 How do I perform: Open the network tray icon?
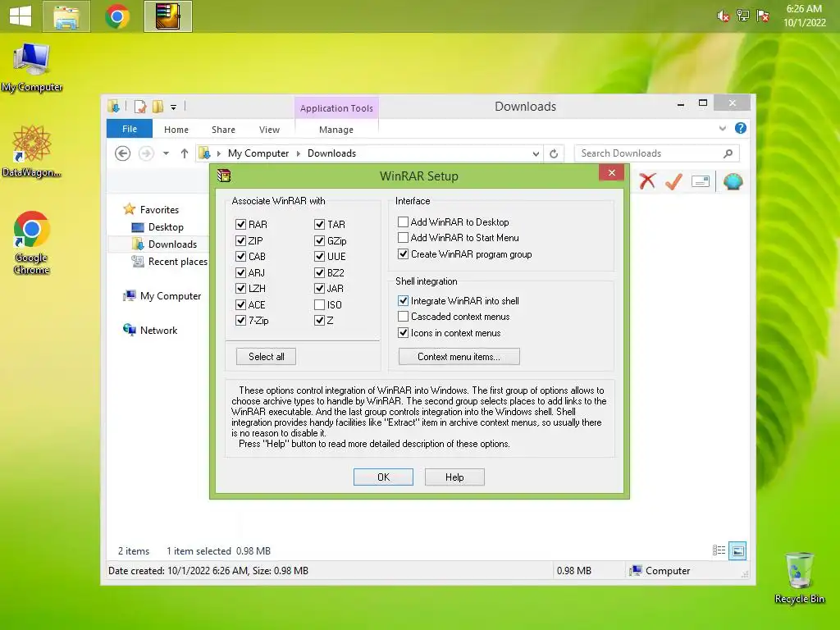click(x=743, y=16)
